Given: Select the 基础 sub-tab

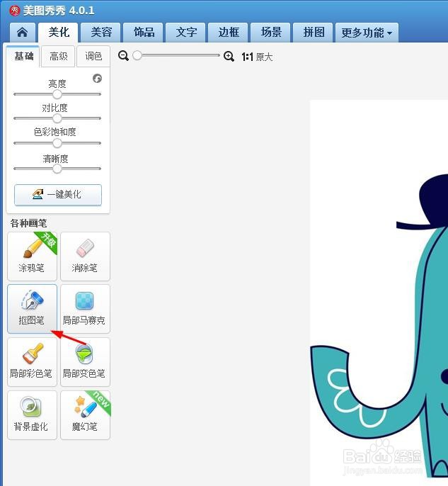Looking at the screenshot, I should 23,57.
